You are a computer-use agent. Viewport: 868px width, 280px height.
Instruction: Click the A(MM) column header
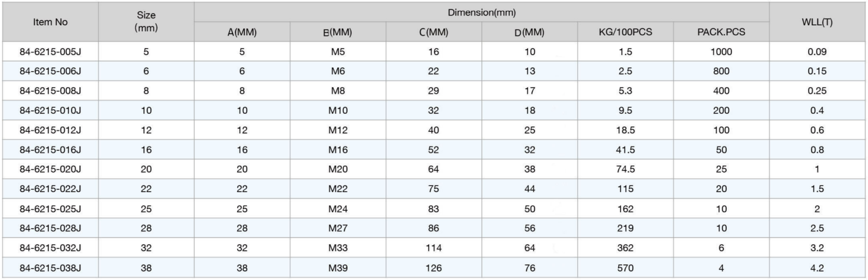point(242,32)
